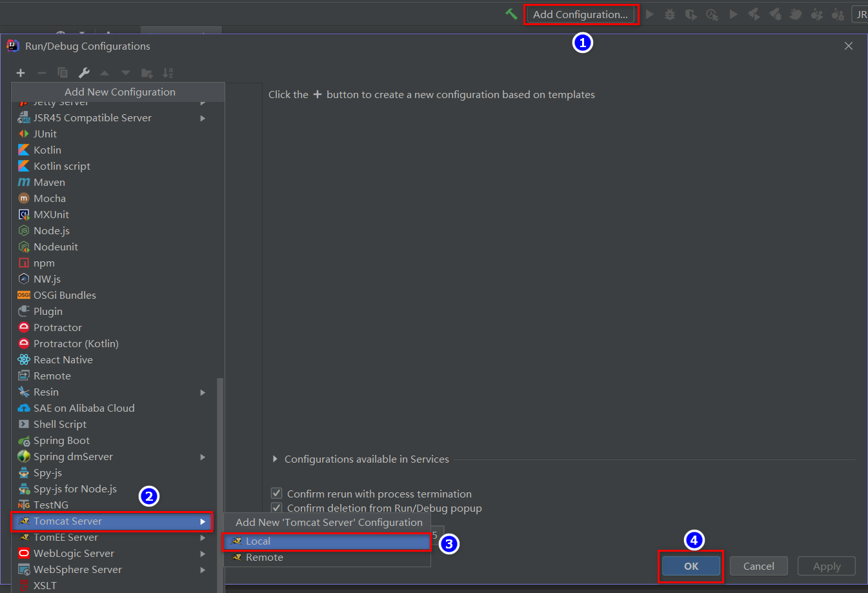This screenshot has height=593, width=868.
Task: Click the Node.js hexagon icon
Action: tap(24, 230)
